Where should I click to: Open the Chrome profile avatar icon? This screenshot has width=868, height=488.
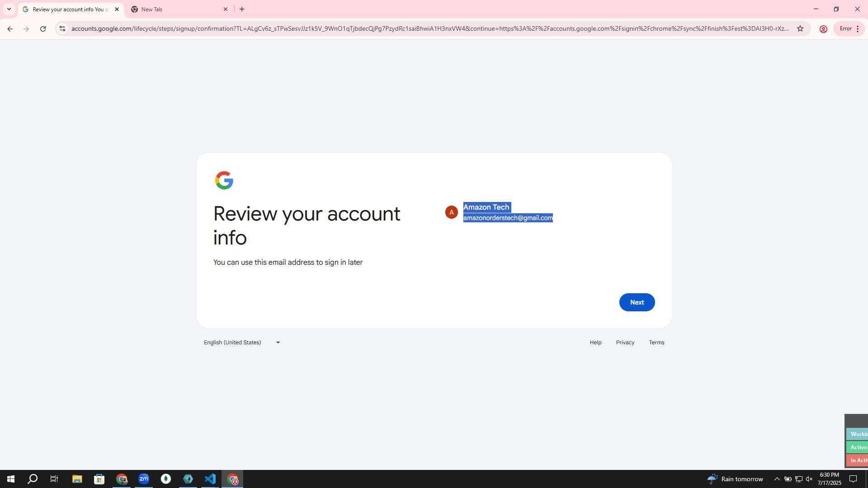[x=823, y=29]
